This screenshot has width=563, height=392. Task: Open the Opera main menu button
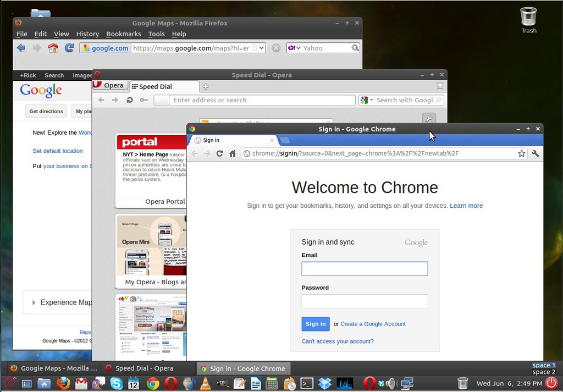(x=110, y=85)
